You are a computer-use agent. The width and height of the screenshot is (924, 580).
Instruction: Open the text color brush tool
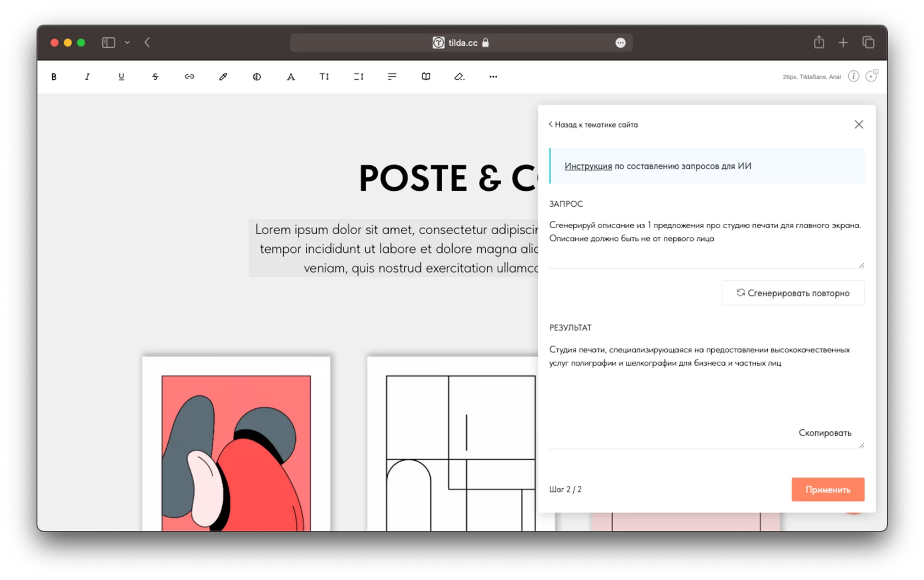(223, 77)
